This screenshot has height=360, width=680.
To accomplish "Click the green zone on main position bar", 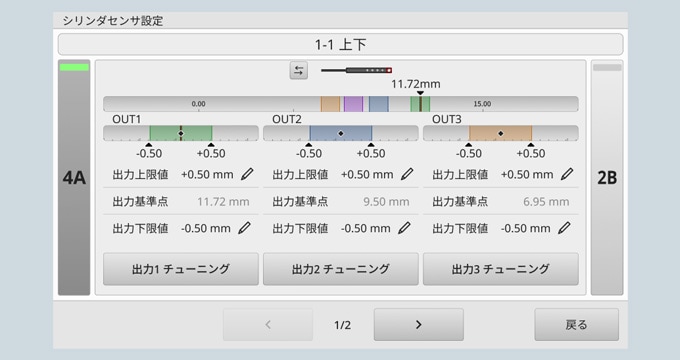I will pyautogui.click(x=420, y=104).
